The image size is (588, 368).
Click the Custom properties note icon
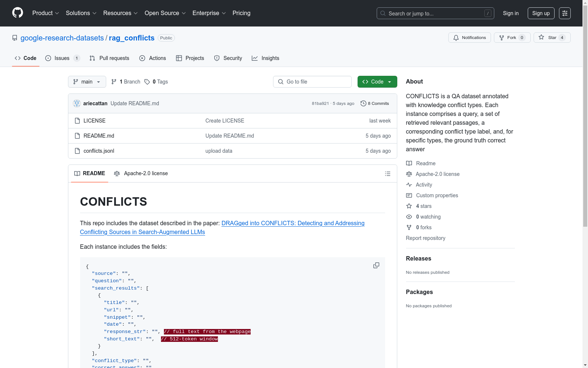pos(409,195)
